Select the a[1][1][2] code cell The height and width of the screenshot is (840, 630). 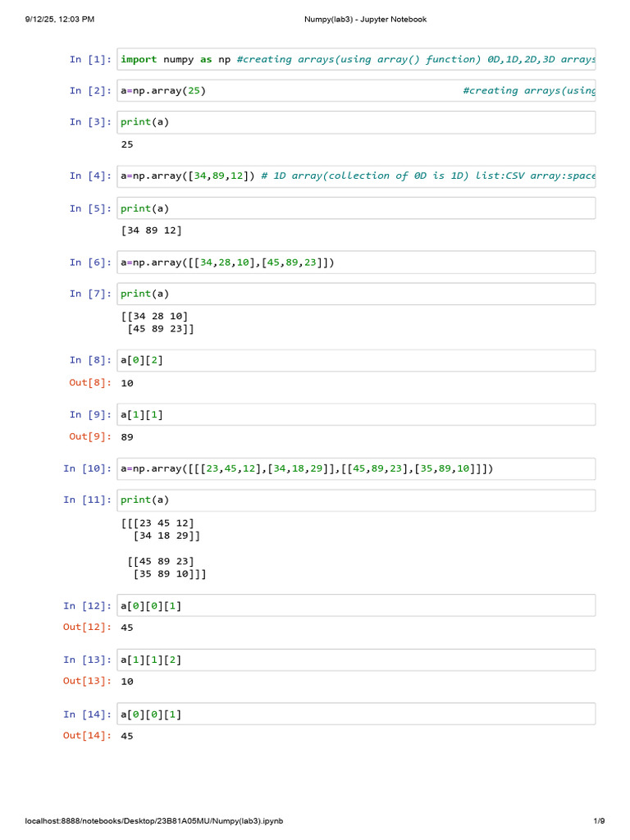pyautogui.click(x=356, y=660)
